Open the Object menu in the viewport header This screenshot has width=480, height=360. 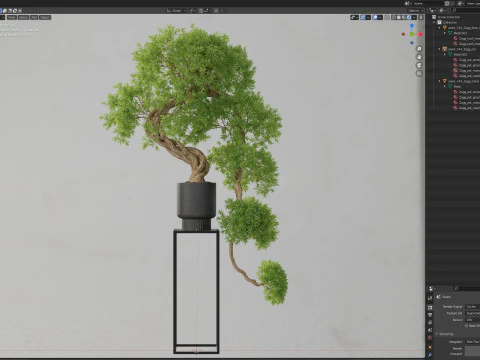point(45,17)
